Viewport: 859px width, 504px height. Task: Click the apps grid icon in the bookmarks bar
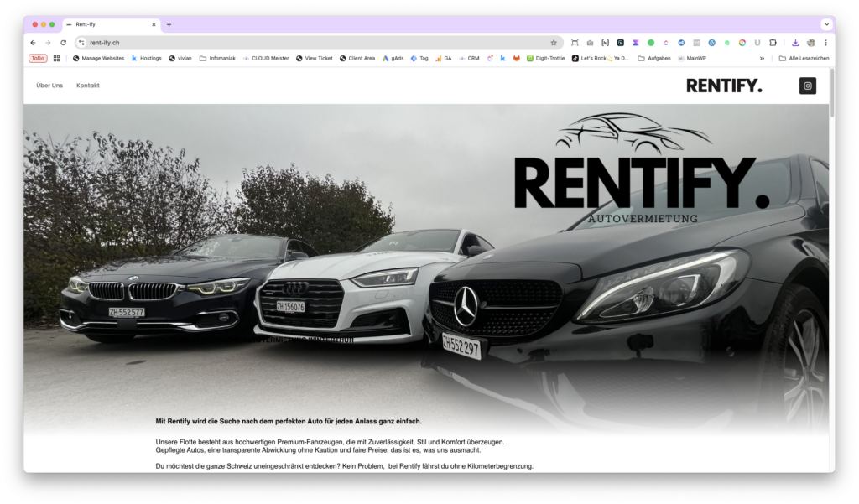(56, 58)
